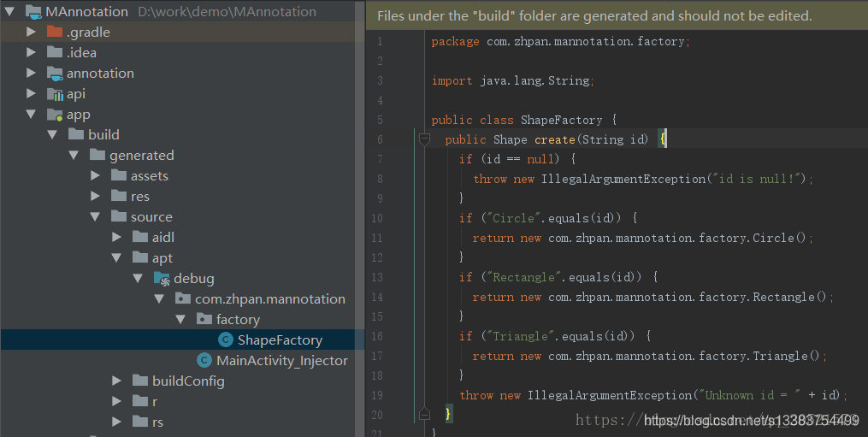Click the "id is null!" string literal
868x437 pixels.
click(758, 179)
